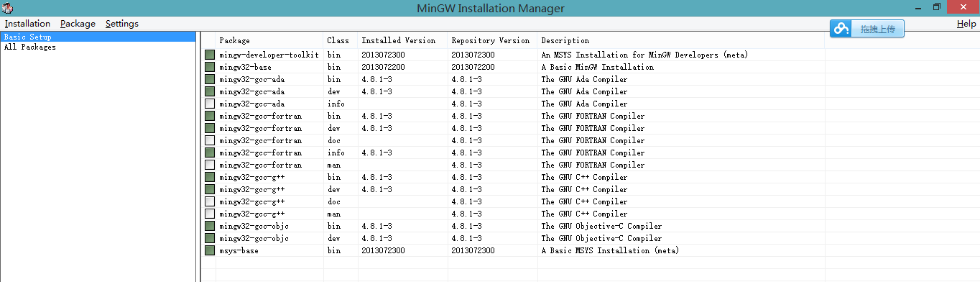
Task: Toggle checkbox for mingw32-base package
Action: pyautogui.click(x=209, y=67)
